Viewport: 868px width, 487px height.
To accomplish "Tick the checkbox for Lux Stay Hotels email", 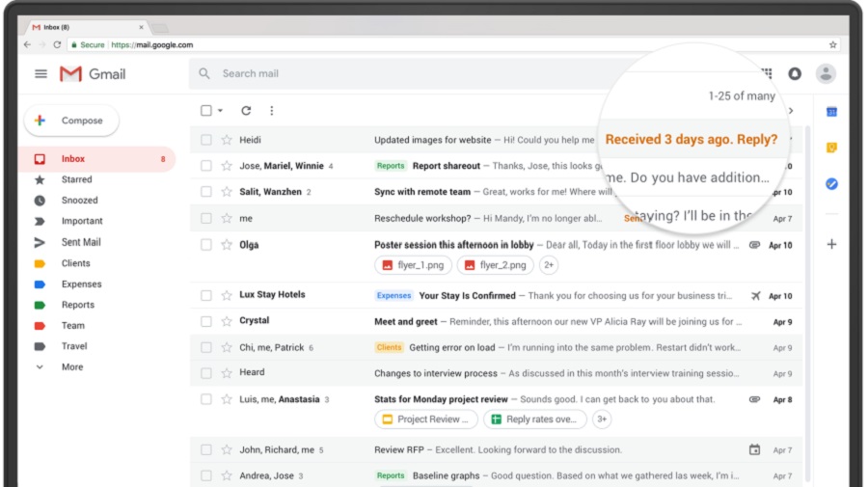I will 206,296.
